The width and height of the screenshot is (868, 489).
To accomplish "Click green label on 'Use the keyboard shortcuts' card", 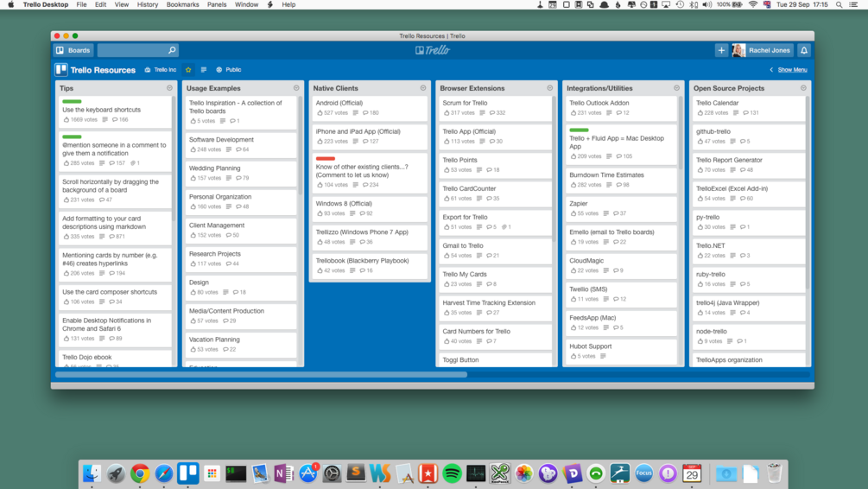I will click(72, 101).
